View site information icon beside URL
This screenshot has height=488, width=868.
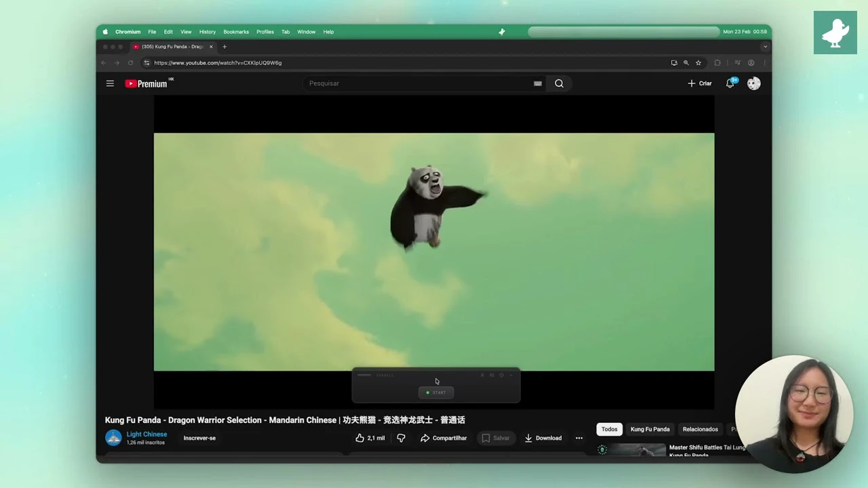click(x=146, y=62)
